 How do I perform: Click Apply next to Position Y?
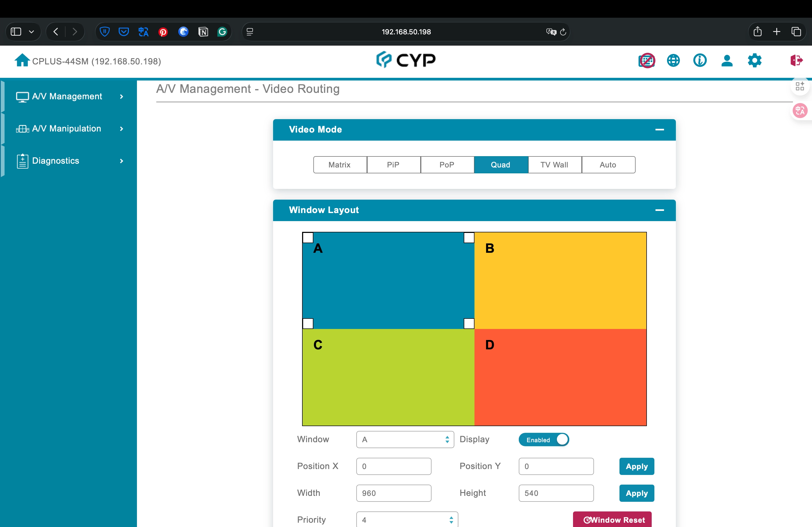637,467
